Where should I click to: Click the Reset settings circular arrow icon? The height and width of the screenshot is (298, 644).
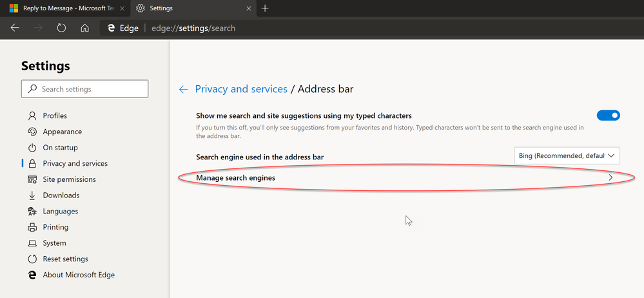(x=32, y=259)
